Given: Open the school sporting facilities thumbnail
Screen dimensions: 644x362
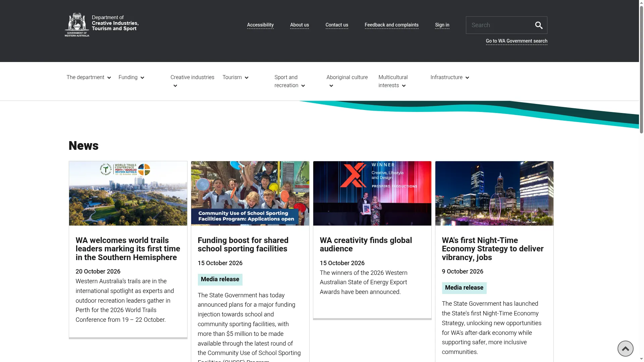Looking at the screenshot, I should pos(250,193).
